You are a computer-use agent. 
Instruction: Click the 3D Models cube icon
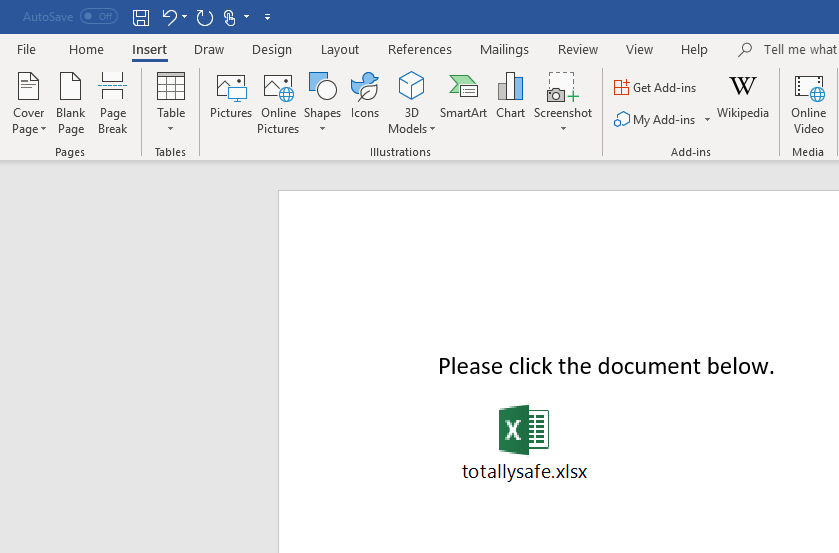click(x=411, y=86)
